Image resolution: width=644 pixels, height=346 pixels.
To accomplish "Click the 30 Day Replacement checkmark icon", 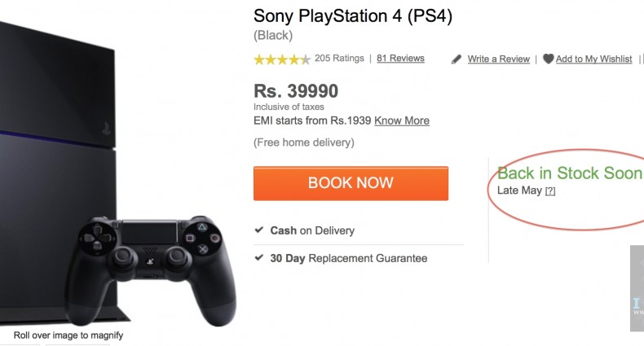I will [259, 258].
